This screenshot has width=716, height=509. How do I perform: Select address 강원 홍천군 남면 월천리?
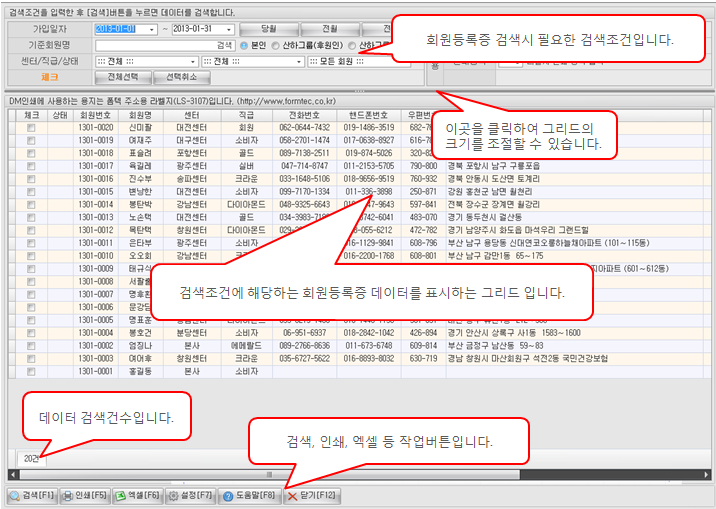click(x=490, y=192)
